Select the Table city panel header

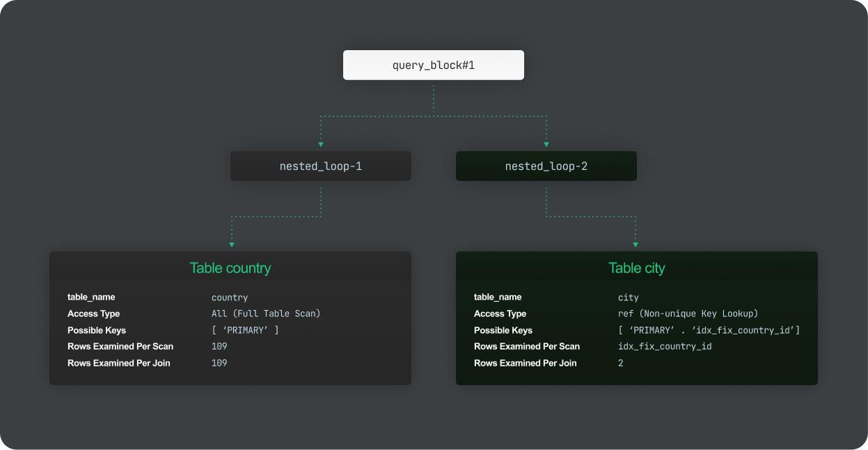636,268
